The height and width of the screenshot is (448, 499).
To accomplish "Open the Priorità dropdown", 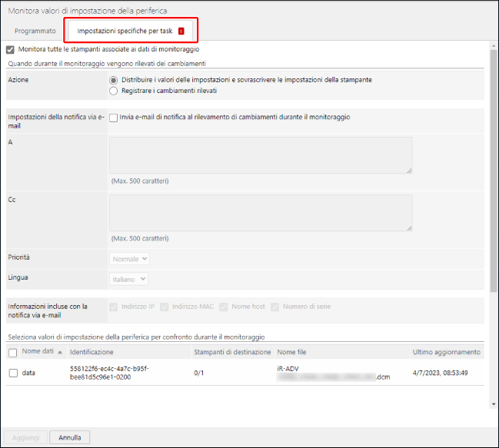I will click(129, 259).
